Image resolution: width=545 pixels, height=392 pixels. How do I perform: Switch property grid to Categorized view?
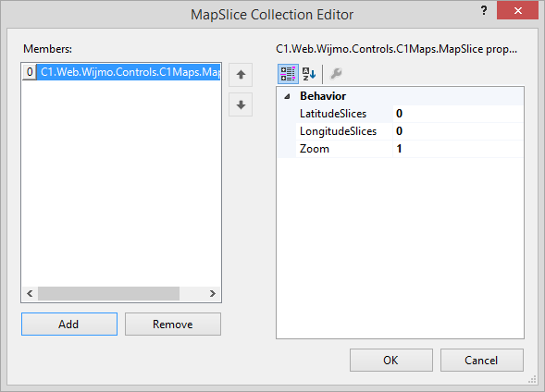point(288,74)
